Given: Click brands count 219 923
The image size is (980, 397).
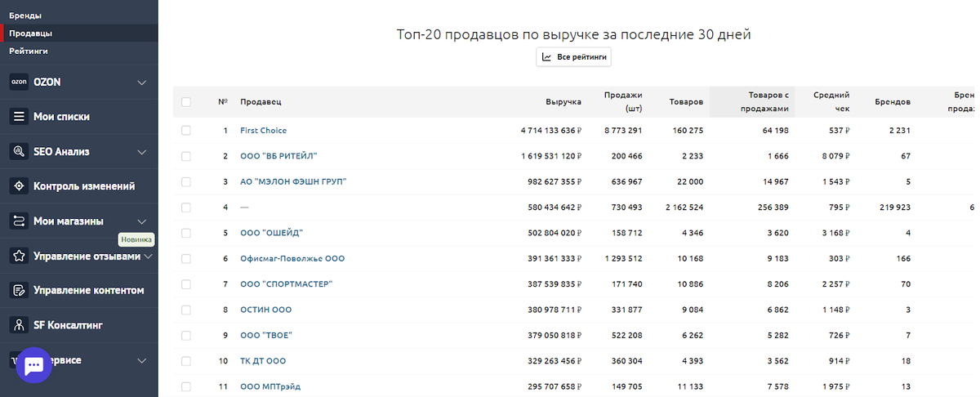Looking at the screenshot, I should tap(894, 207).
